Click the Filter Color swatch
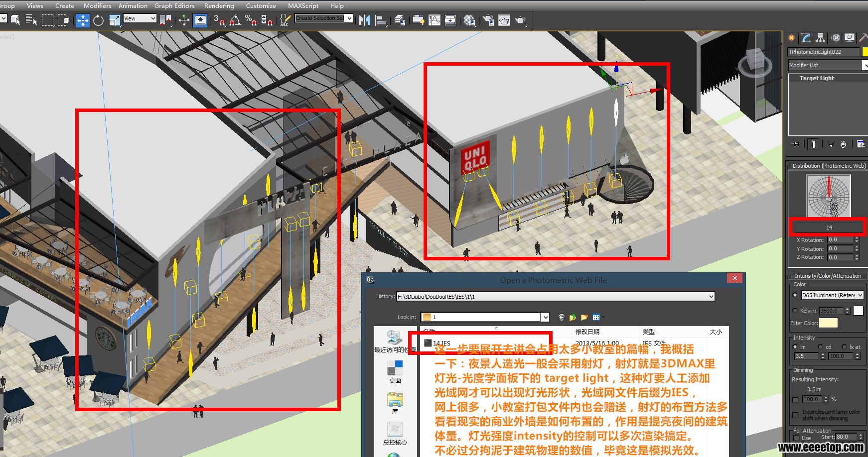 829,323
